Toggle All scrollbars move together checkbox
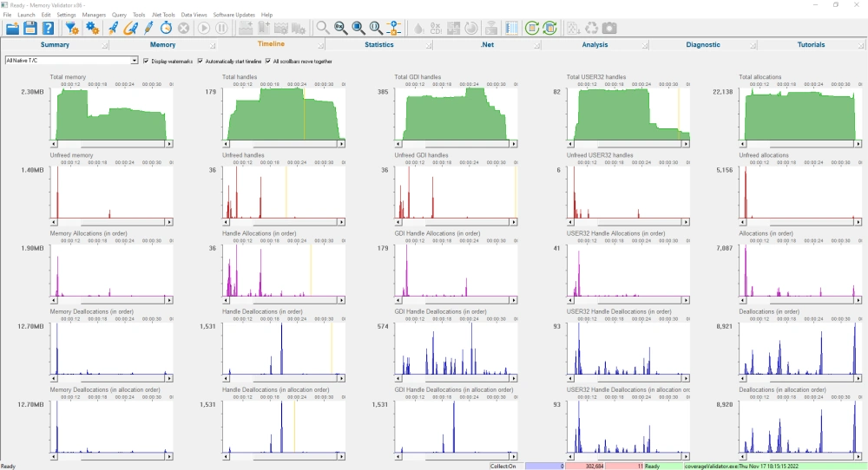The image size is (868, 470). [268, 62]
